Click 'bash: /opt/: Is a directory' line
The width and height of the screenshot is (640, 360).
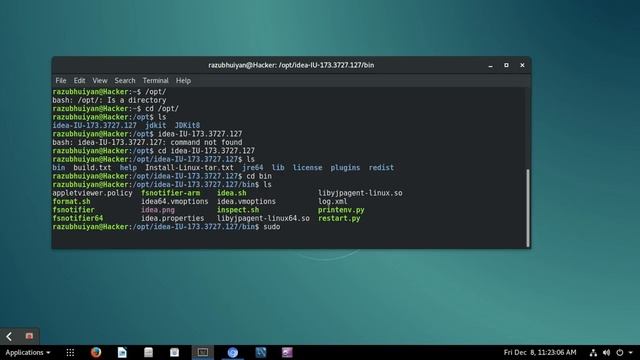click(x=109, y=100)
